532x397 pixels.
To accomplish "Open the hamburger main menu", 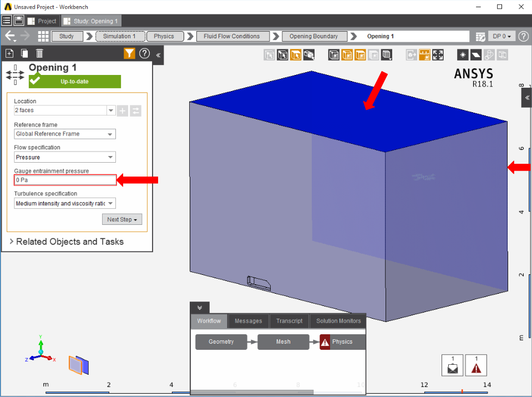I will (x=7, y=21).
